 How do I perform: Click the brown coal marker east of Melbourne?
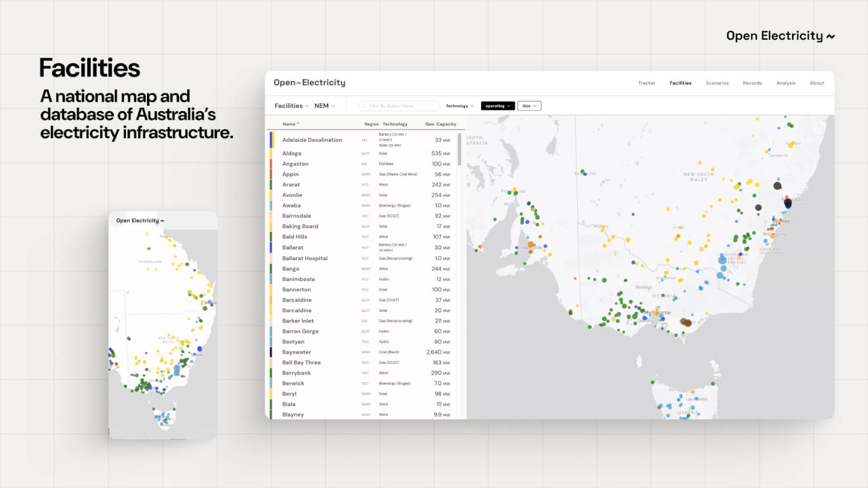[x=686, y=322]
